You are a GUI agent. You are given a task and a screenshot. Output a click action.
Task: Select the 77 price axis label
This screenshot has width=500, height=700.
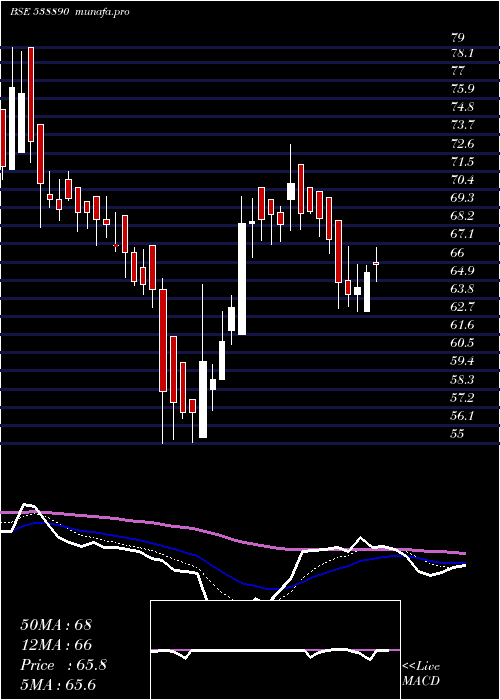[458, 71]
